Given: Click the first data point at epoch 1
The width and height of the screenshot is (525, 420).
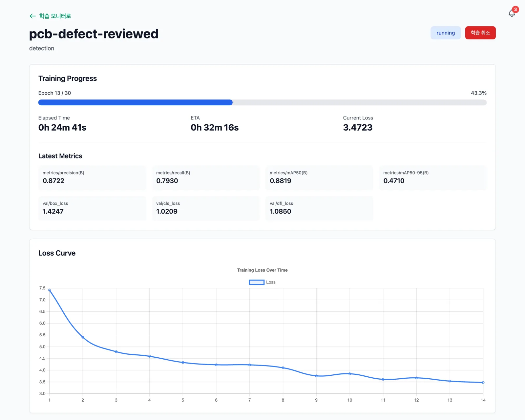Looking at the screenshot, I should pos(50,290).
